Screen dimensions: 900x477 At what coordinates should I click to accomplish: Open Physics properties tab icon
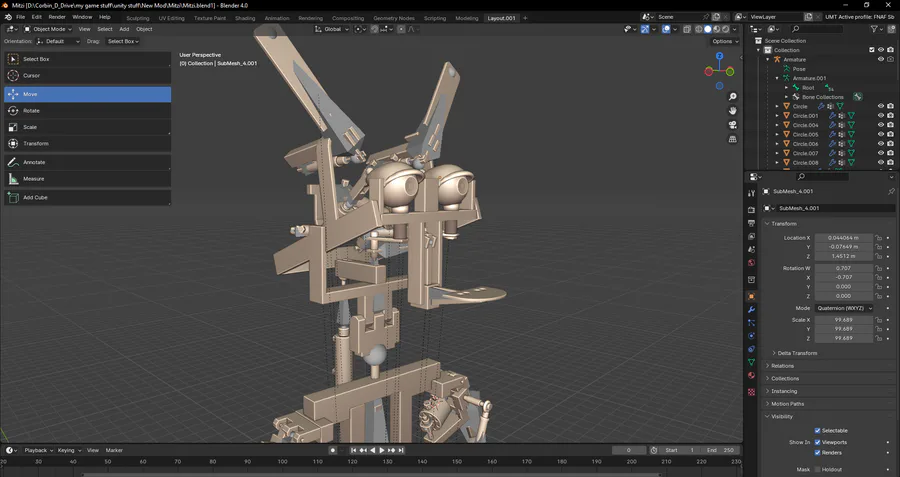point(751,336)
